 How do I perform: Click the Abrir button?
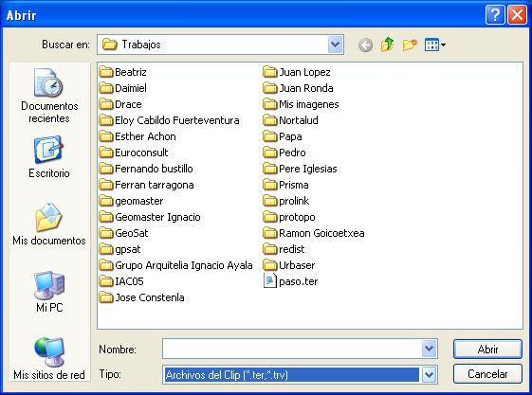[487, 349]
